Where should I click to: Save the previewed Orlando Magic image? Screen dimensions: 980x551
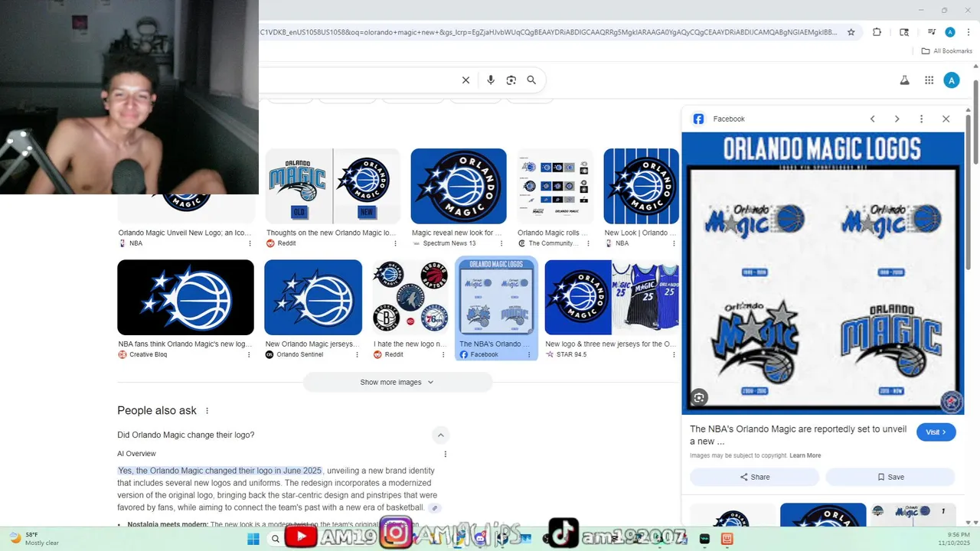pyautogui.click(x=890, y=477)
